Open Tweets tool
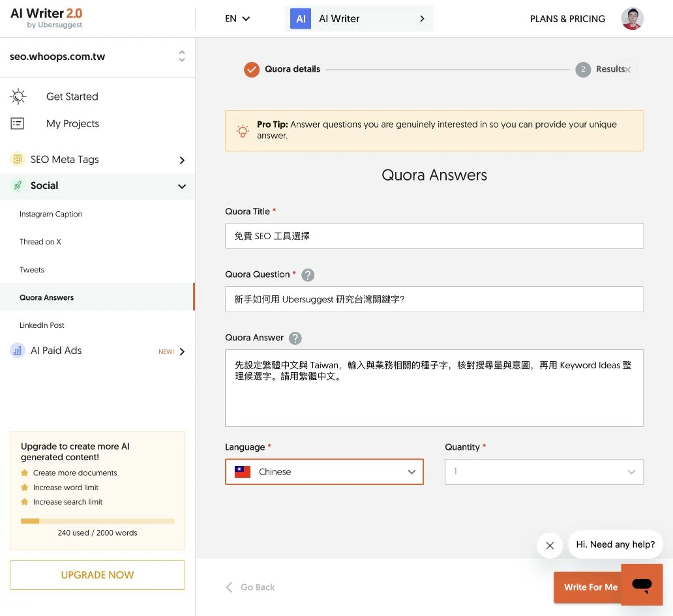This screenshot has width=673, height=616. 32,270
